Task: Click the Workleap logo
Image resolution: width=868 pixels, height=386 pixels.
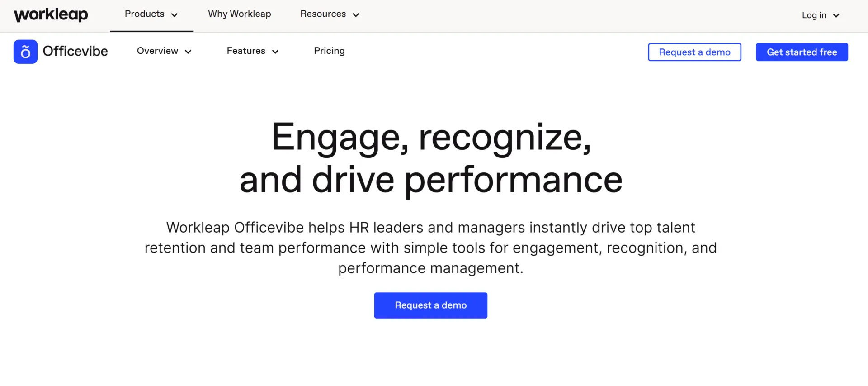Action: pyautogui.click(x=51, y=15)
